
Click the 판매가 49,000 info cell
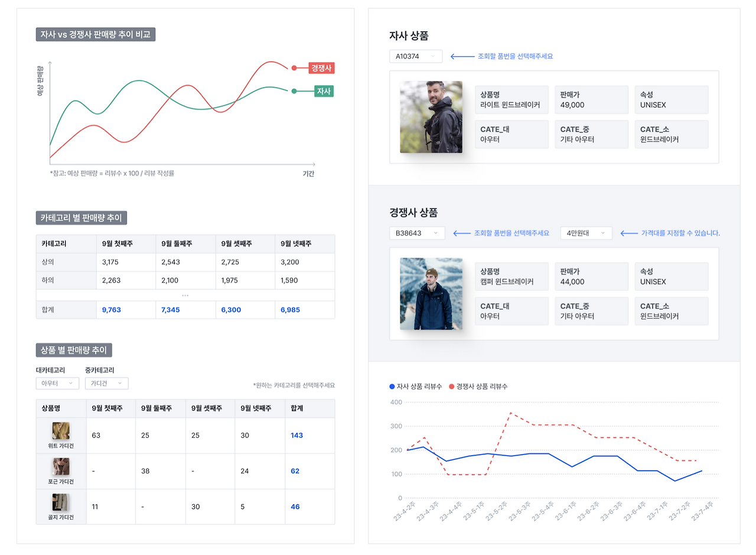591,99
